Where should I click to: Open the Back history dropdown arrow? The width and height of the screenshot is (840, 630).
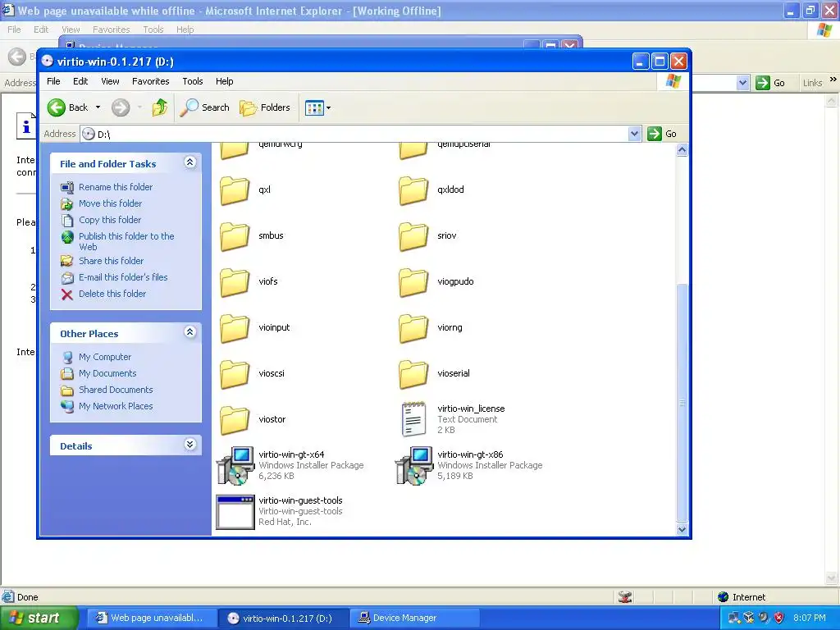98,107
